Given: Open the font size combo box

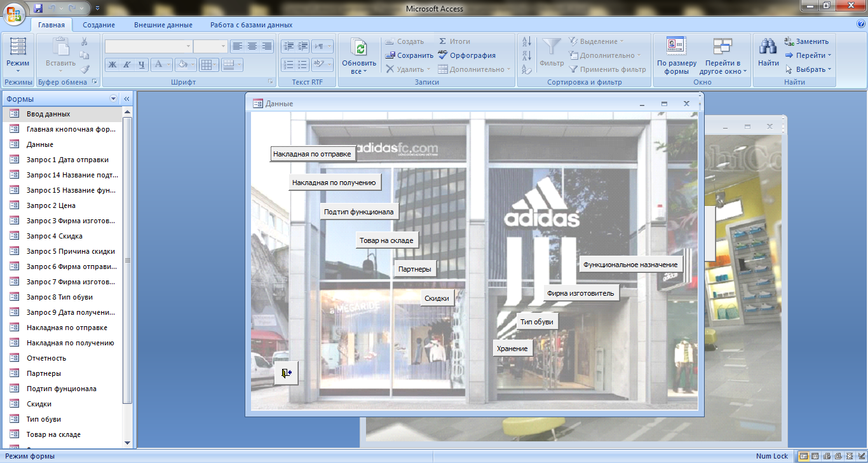Looking at the screenshot, I should pos(210,46).
